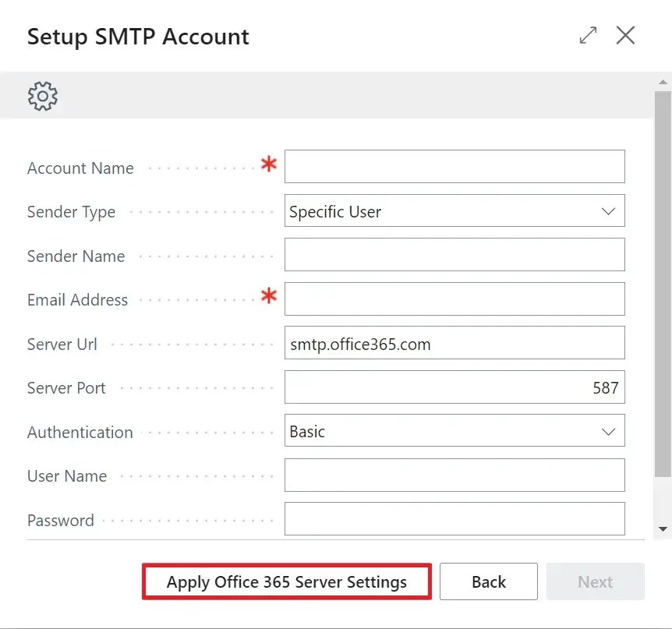Click the Server Url field showing smtp.office365.com

(x=454, y=342)
